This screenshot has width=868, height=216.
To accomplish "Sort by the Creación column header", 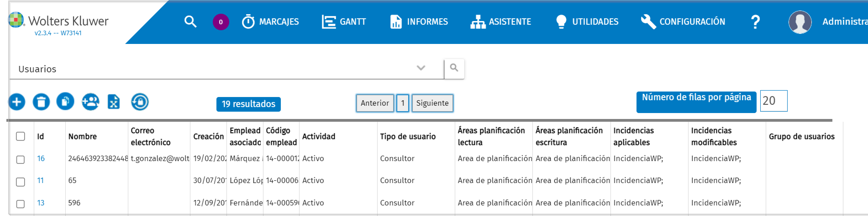I will click(x=209, y=136).
